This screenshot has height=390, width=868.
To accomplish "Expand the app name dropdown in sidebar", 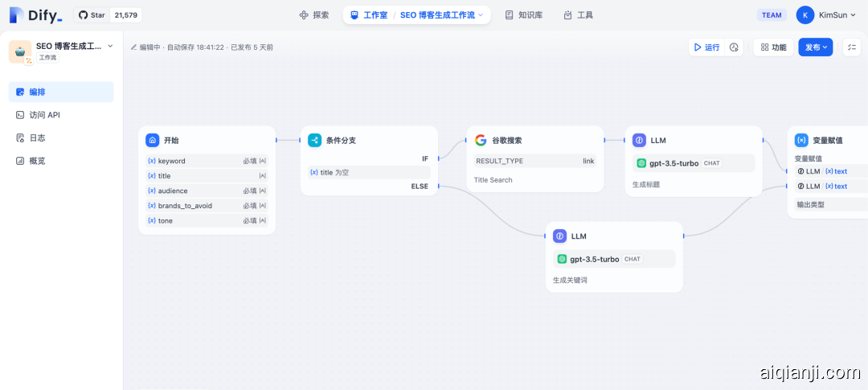I will (x=110, y=47).
